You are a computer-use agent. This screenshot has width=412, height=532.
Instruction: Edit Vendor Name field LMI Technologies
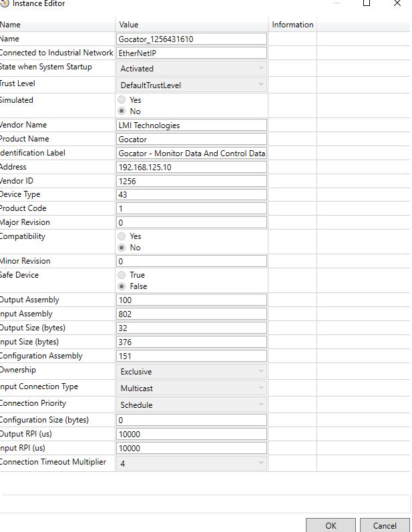click(192, 125)
